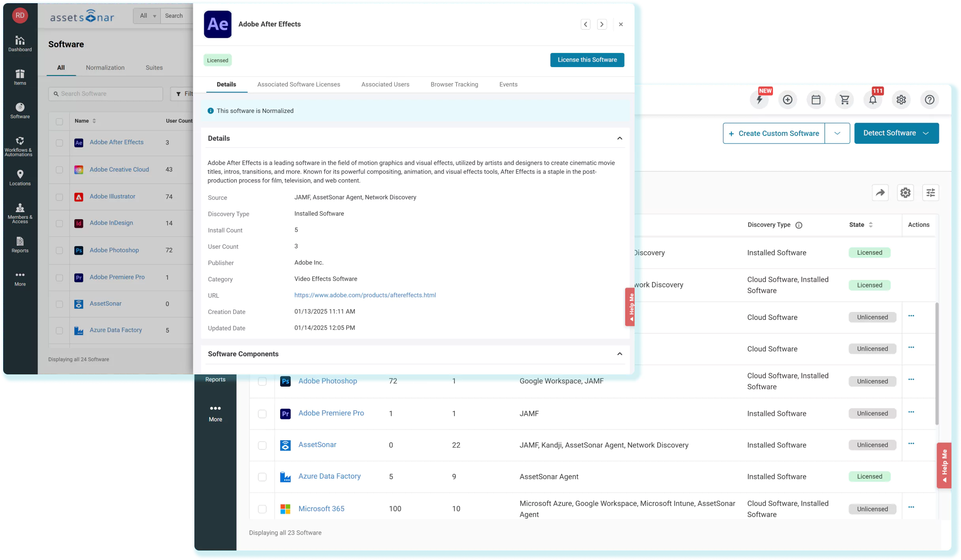The width and height of the screenshot is (961, 560).
Task: Collapse the Details section
Action: 620,138
